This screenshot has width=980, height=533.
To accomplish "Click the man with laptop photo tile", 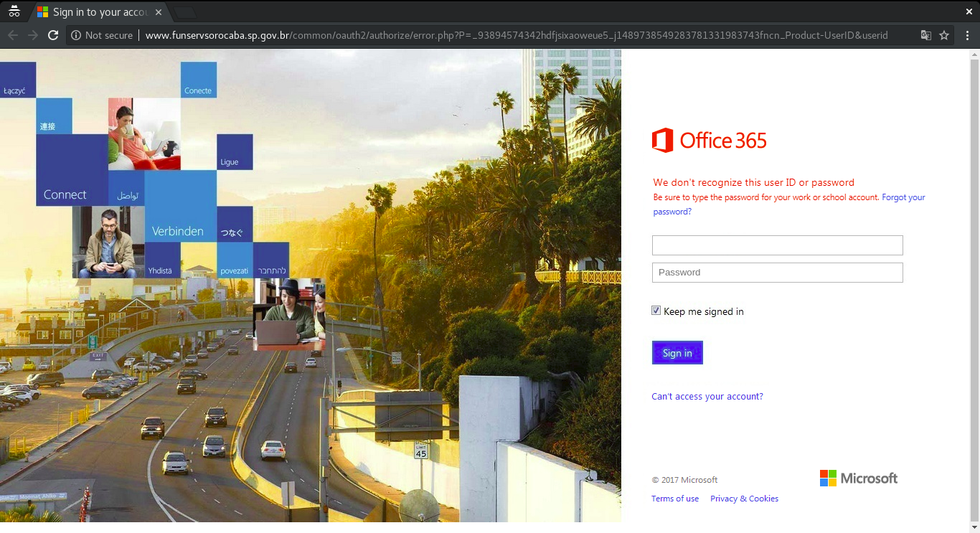I will click(289, 313).
